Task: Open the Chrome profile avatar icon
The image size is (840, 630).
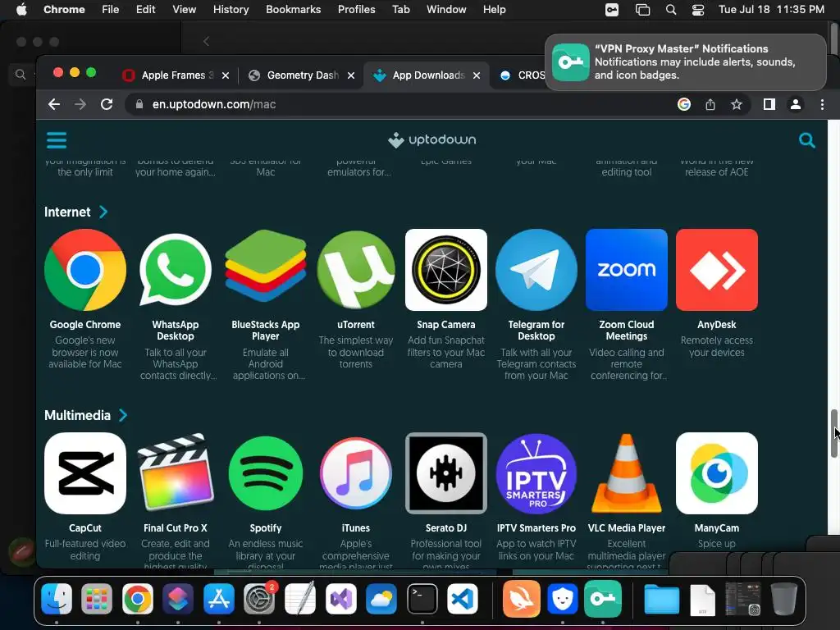Action: pyautogui.click(x=796, y=104)
